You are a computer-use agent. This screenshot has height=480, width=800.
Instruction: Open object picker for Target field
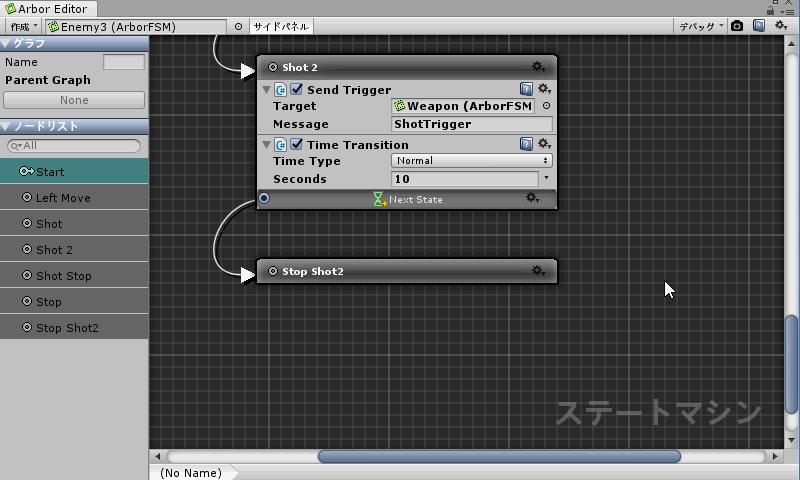pos(546,106)
